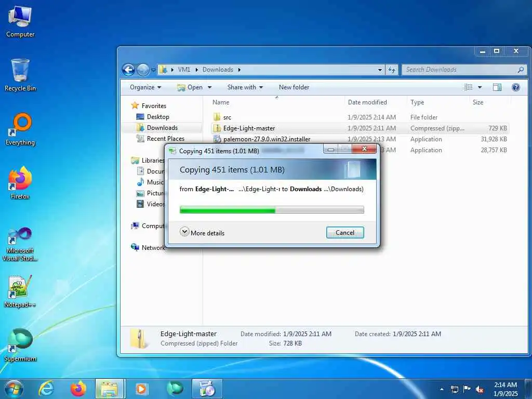Click the taskbar clock showing 2:14 AM
The image size is (532, 399).
point(505,389)
